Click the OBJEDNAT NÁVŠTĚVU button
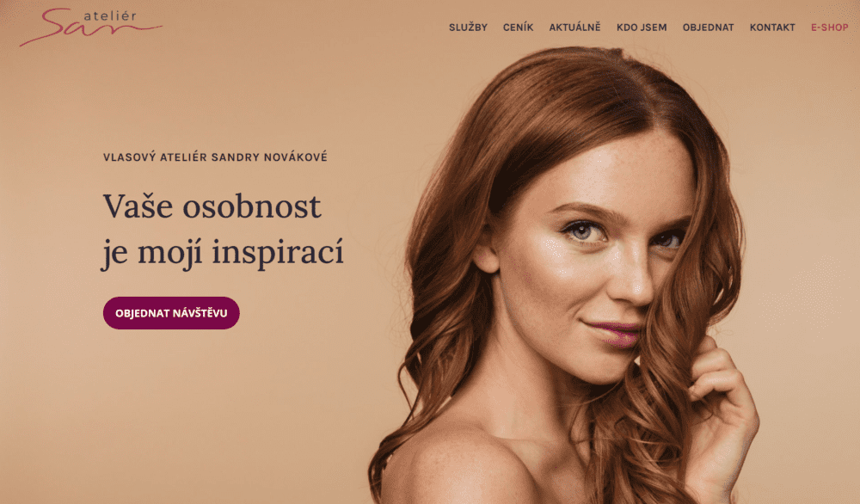860x504 pixels. pos(171,313)
